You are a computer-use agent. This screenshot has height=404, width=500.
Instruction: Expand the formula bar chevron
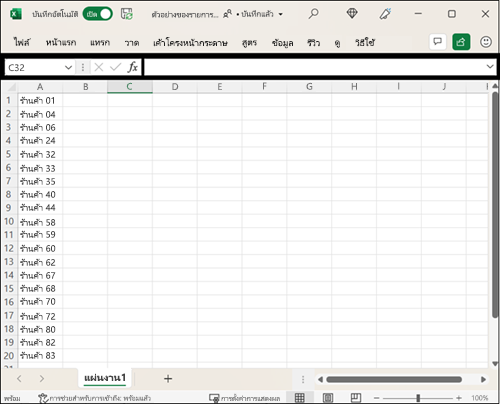tap(490, 66)
